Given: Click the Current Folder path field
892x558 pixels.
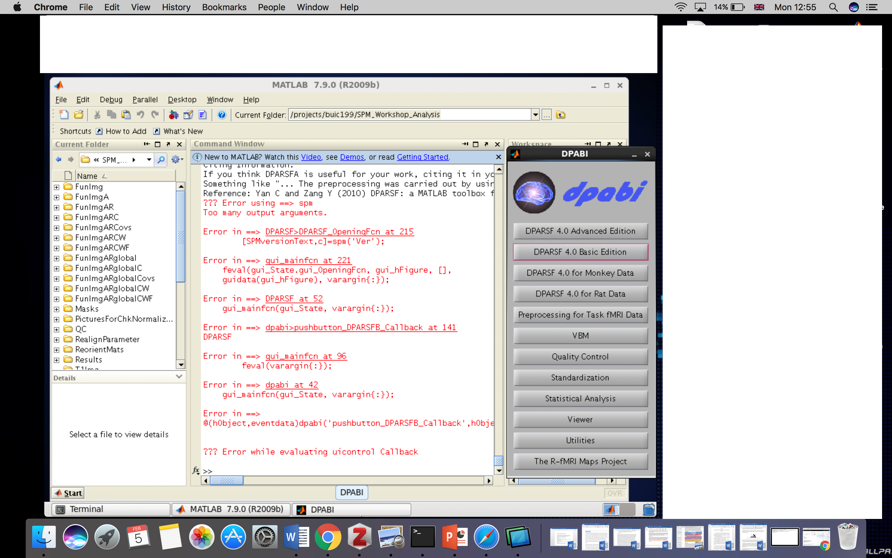Looking at the screenshot, I should 410,115.
